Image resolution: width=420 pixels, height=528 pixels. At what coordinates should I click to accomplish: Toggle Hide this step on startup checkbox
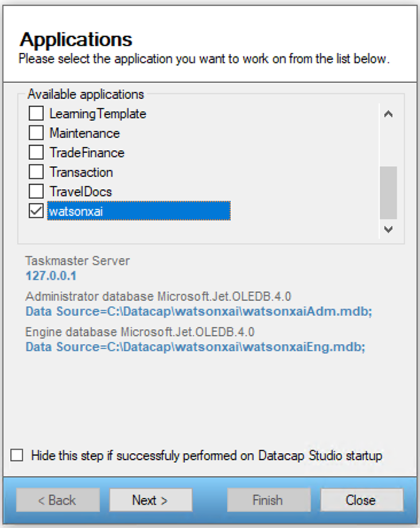18,456
